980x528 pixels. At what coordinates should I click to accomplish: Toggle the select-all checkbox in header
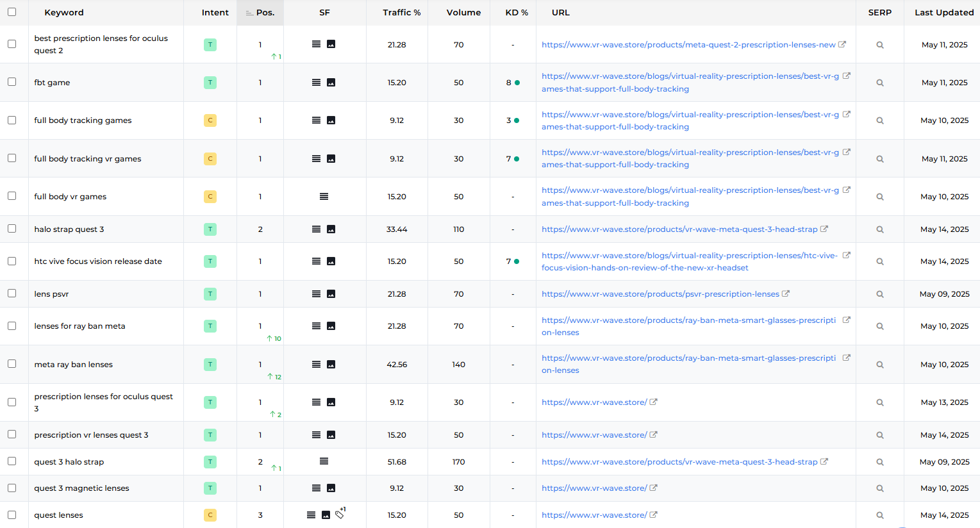(12, 12)
